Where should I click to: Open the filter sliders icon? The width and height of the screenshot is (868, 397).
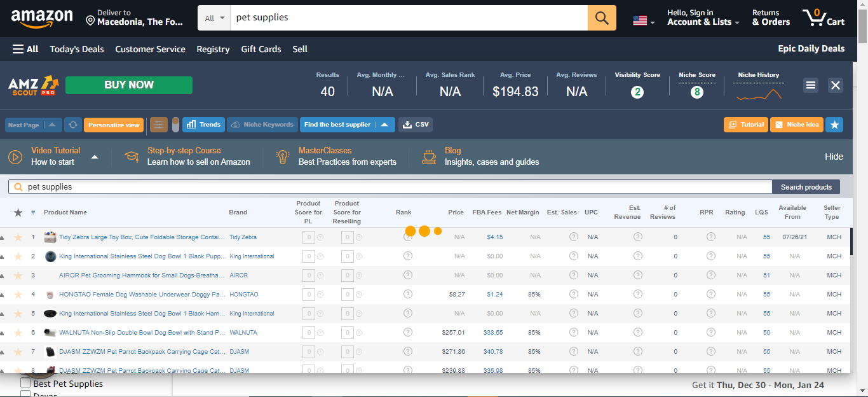click(159, 125)
